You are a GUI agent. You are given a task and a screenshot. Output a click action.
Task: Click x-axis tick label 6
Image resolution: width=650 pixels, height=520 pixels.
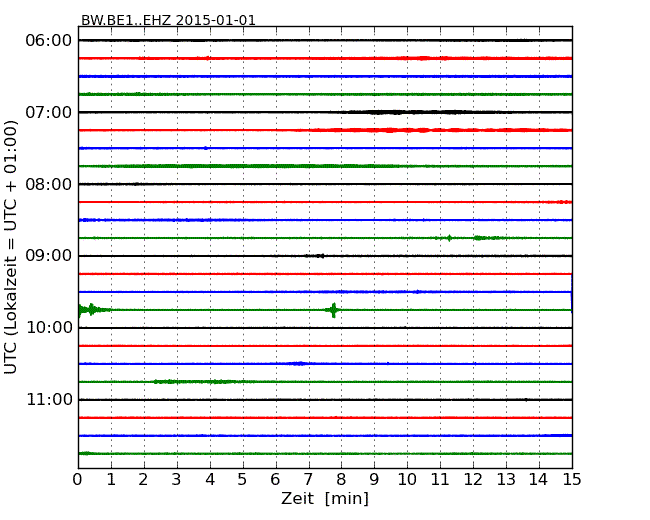pos(275,480)
